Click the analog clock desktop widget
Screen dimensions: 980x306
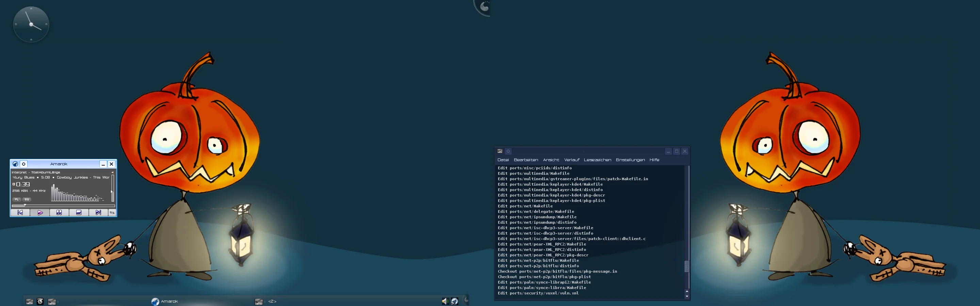coord(31,24)
